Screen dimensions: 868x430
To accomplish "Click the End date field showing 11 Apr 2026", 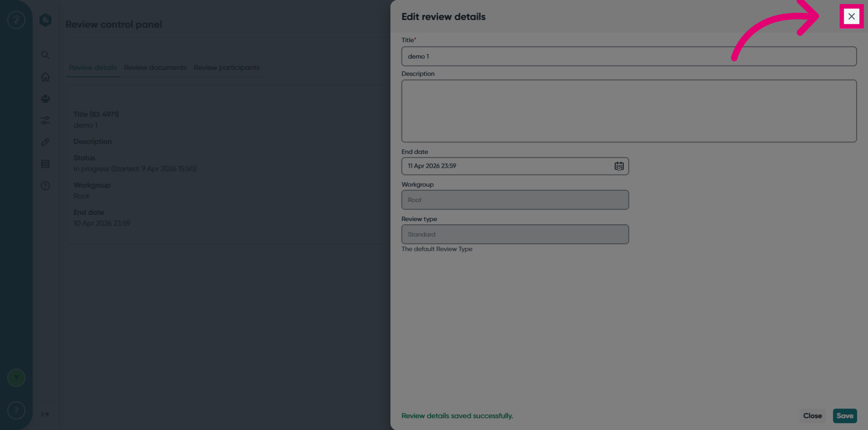I will tap(515, 166).
